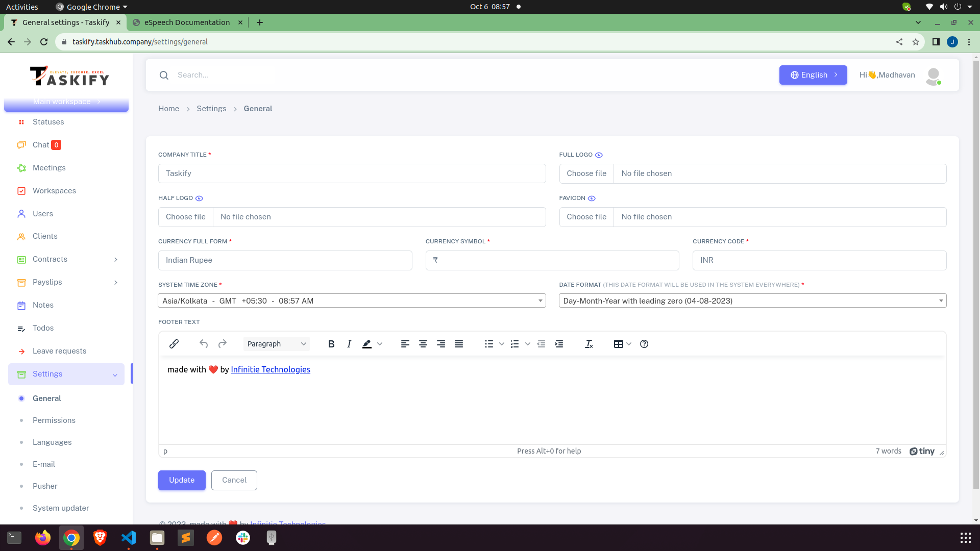
Task: Click the Update button
Action: (182, 480)
